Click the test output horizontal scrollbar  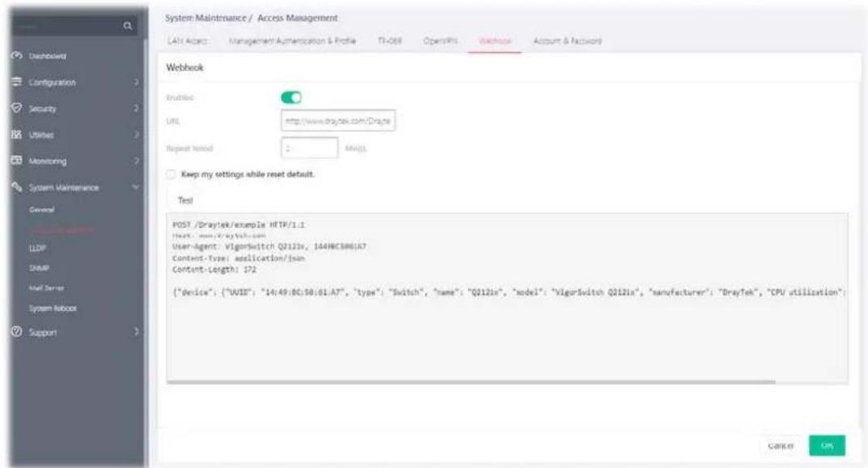point(471,381)
